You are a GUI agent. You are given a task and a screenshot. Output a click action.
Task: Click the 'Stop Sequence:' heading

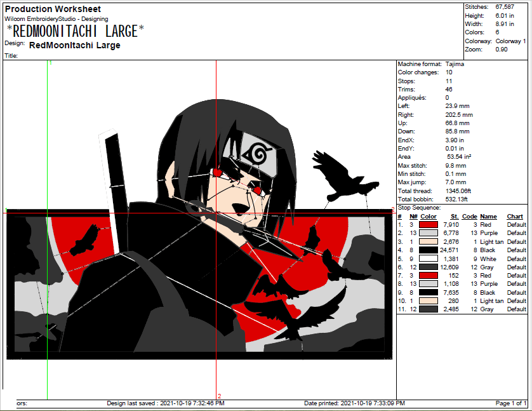(x=420, y=208)
